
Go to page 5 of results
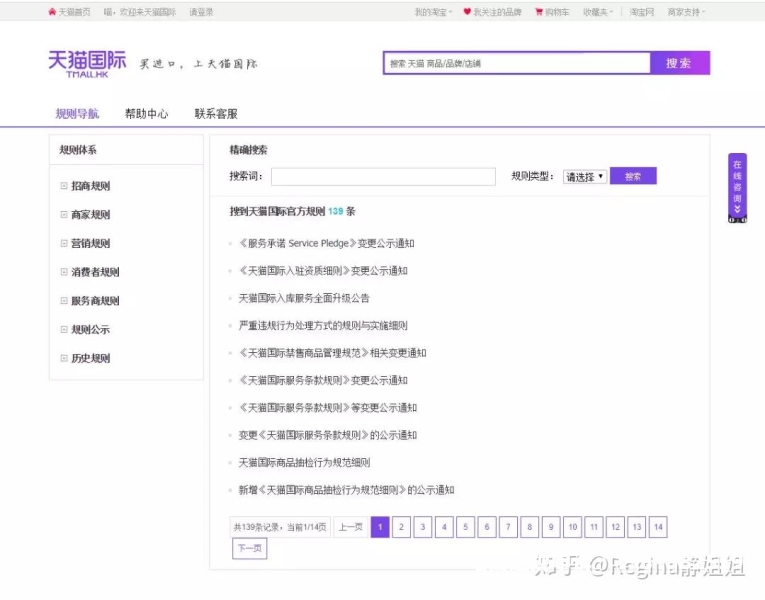[x=465, y=527]
